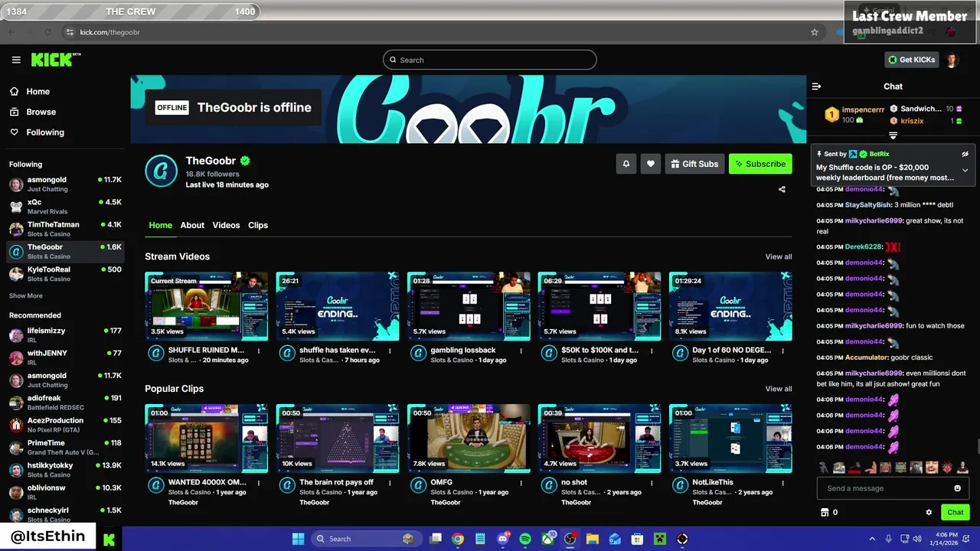Open options for The brain rot pays off clip
This screenshot has width=980, height=551.
[x=390, y=484]
